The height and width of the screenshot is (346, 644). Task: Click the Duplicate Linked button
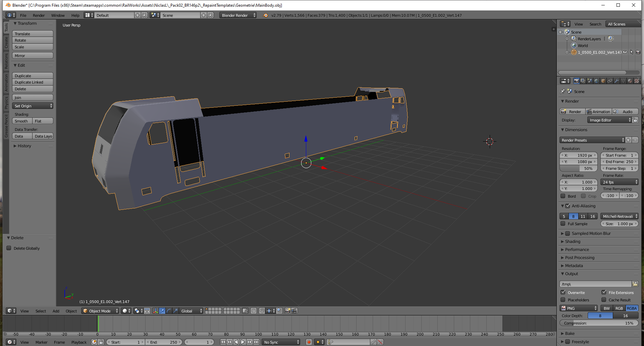tap(33, 82)
